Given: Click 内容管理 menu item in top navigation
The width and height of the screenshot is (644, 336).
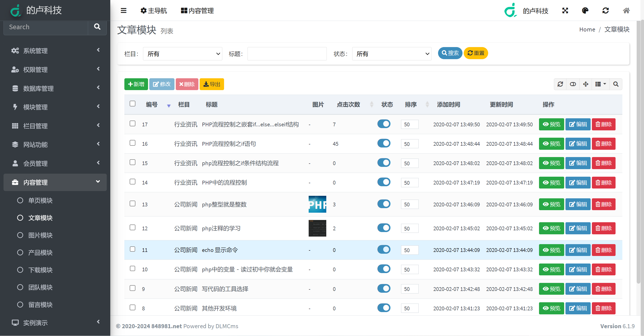Looking at the screenshot, I should 196,11.
